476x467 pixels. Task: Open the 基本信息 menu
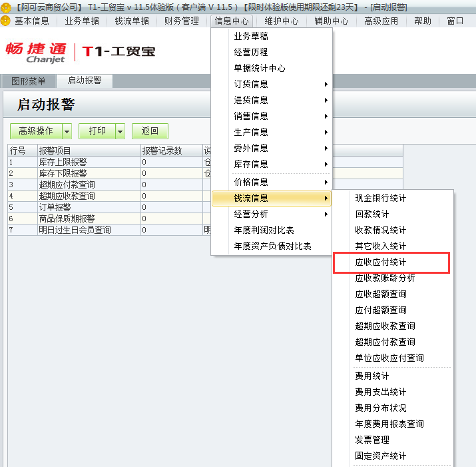pos(31,21)
